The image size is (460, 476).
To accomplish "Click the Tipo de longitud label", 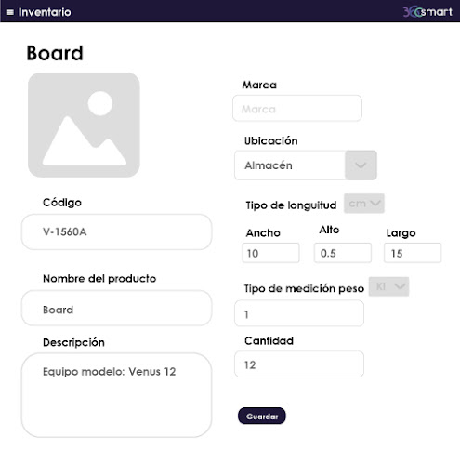I will [x=291, y=205].
